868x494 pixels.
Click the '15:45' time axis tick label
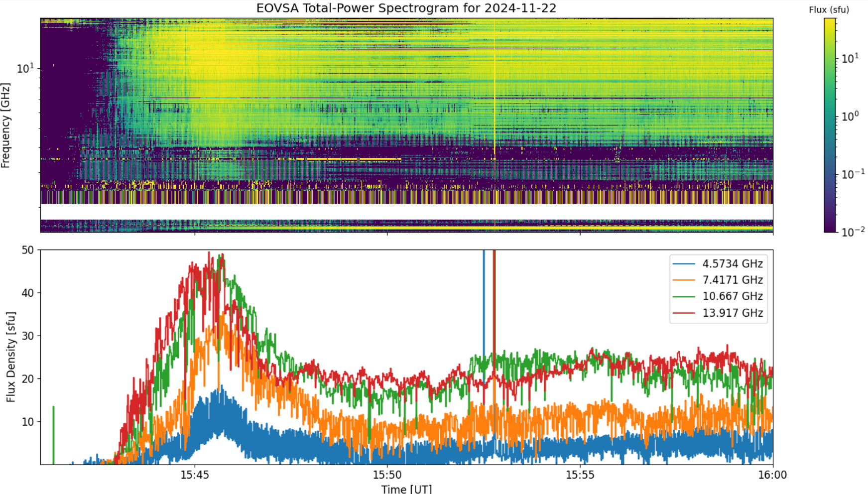(195, 475)
